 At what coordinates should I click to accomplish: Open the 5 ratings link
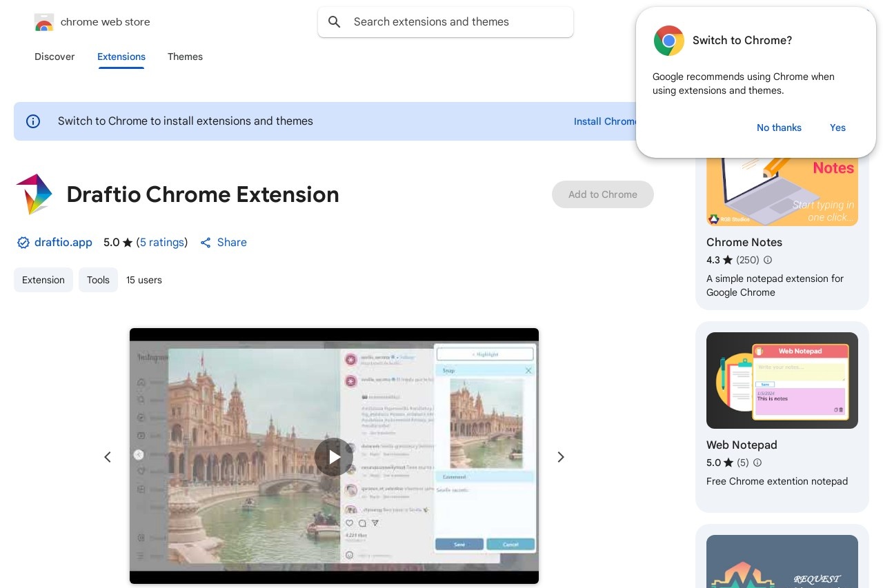[162, 243]
